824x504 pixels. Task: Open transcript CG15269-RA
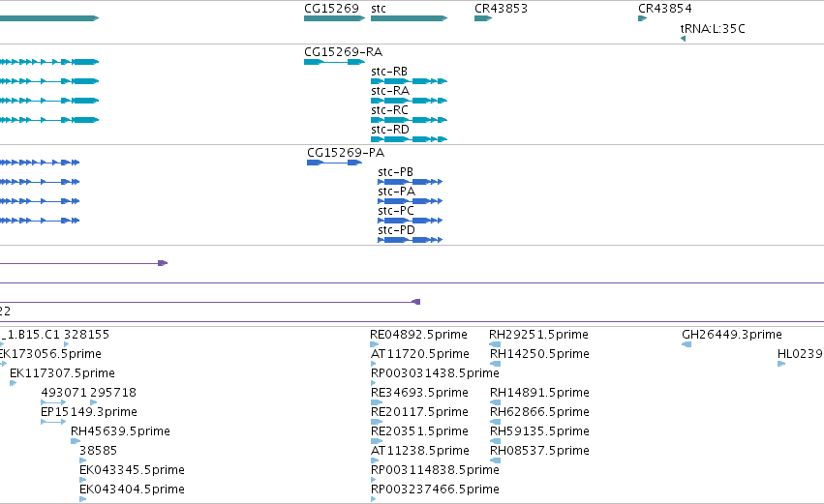334,62
